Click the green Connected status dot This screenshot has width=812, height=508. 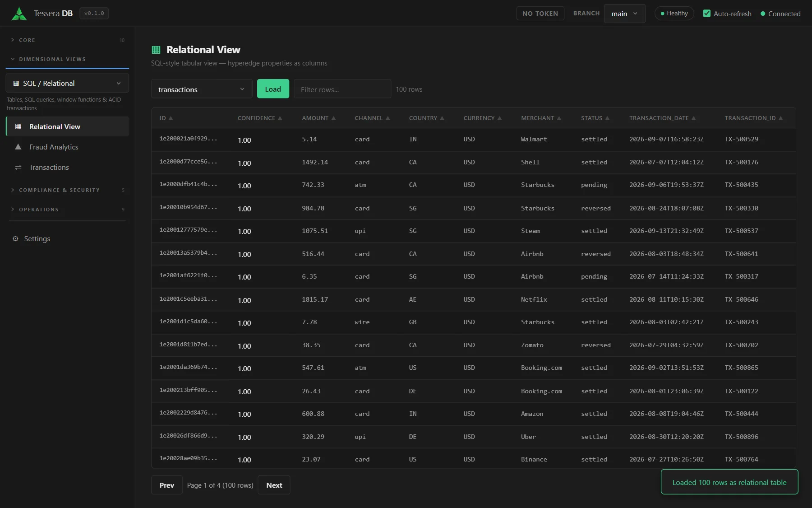click(763, 14)
